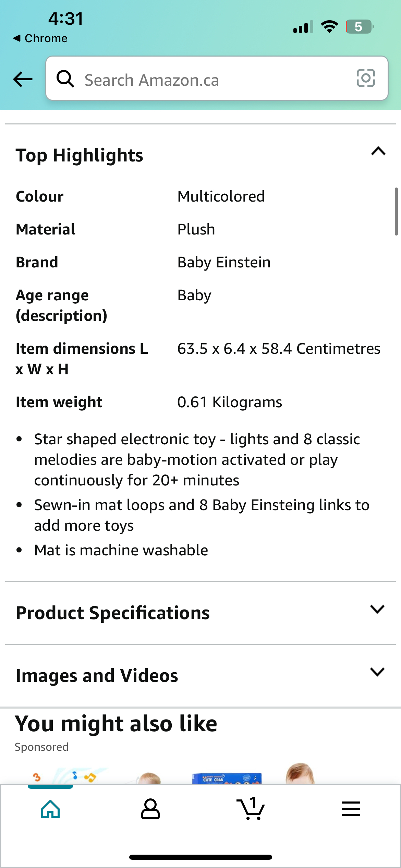The image size is (401, 868).
Task: Open the blue Cute Crab product thumbnail
Action: pyautogui.click(x=227, y=777)
